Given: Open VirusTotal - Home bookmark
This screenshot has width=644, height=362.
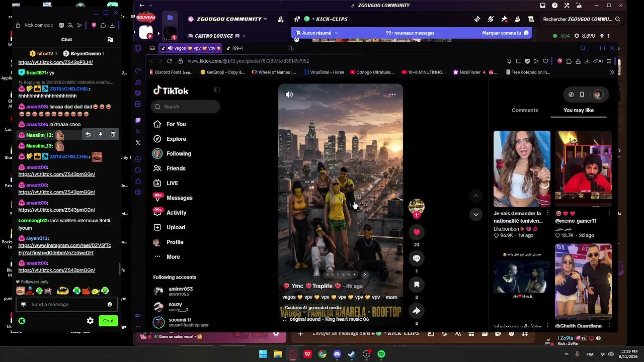Looking at the screenshot, I should pos(324,72).
